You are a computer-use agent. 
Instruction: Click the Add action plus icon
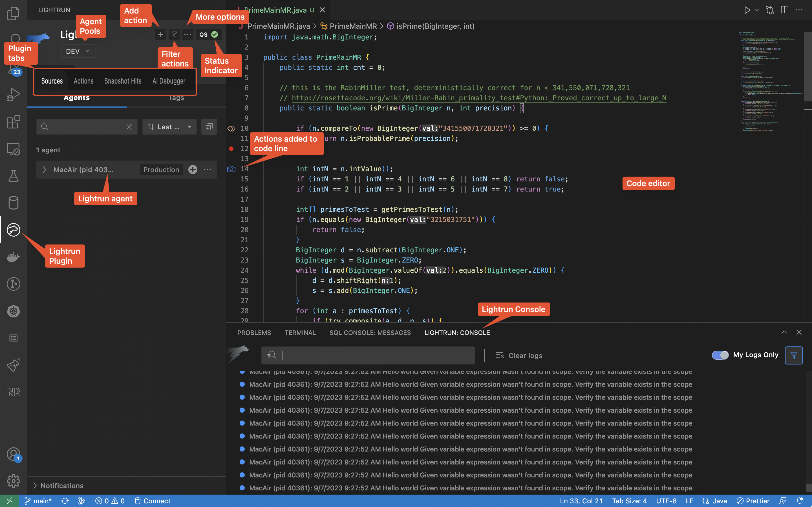(161, 34)
